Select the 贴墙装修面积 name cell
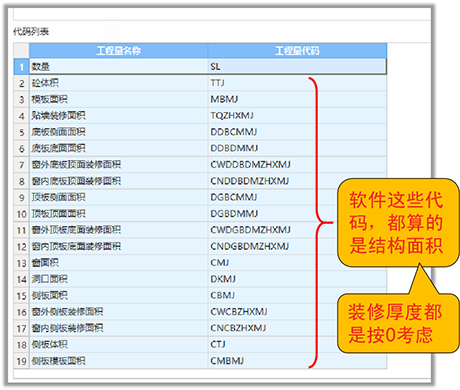 pos(119,115)
